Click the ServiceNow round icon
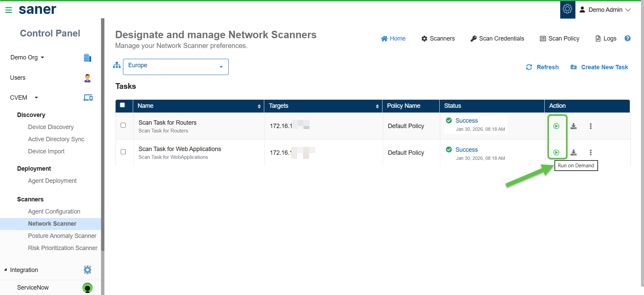The width and height of the screenshot is (644, 295). [x=88, y=288]
